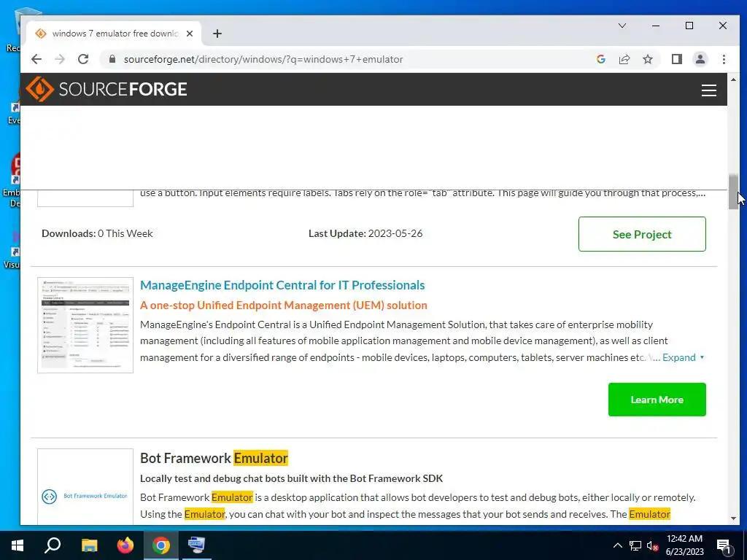Reload the current page

(x=83, y=59)
